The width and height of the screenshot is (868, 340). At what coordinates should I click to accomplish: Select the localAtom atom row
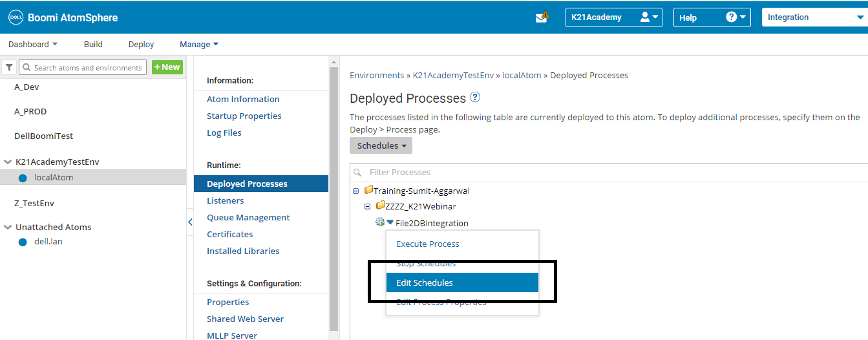click(93, 177)
